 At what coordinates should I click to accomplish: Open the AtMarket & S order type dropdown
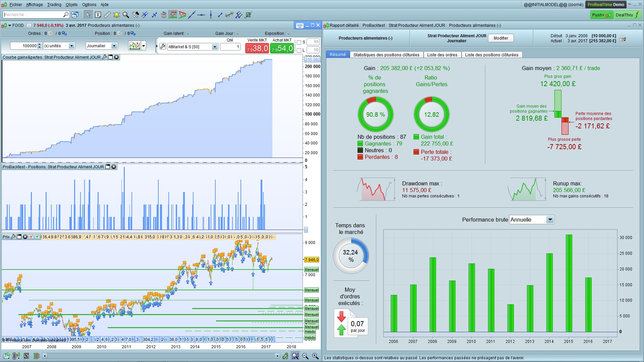[x=215, y=47]
